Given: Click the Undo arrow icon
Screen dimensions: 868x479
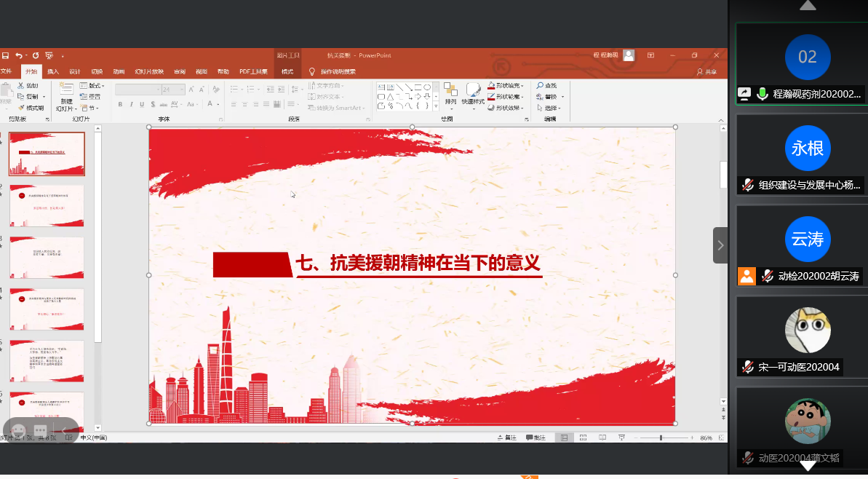Looking at the screenshot, I should pyautogui.click(x=19, y=55).
